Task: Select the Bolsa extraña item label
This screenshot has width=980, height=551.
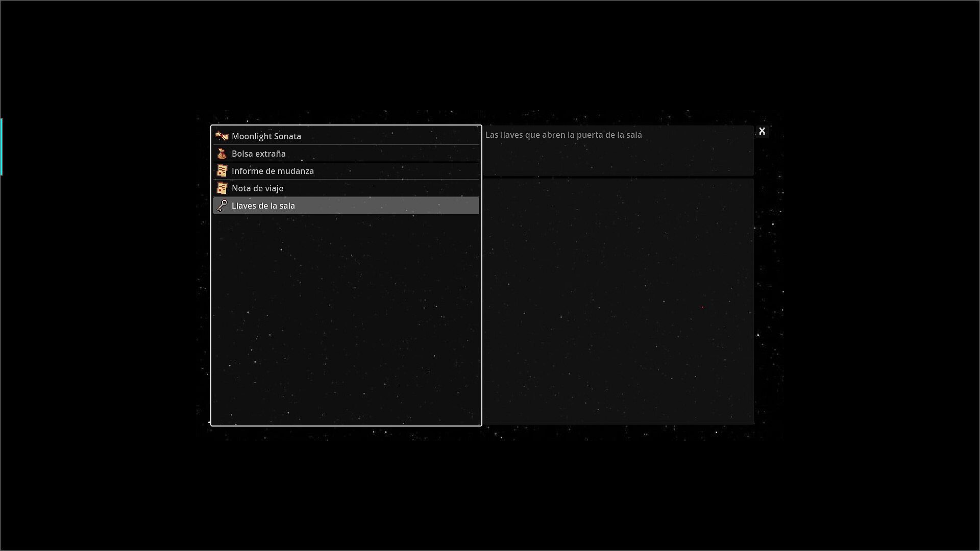Action: point(258,154)
